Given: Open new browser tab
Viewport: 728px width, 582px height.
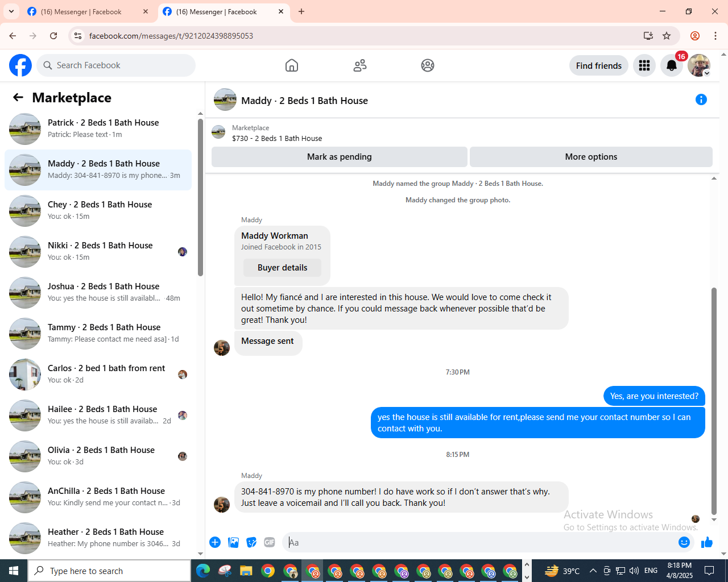Looking at the screenshot, I should pos(301,11).
